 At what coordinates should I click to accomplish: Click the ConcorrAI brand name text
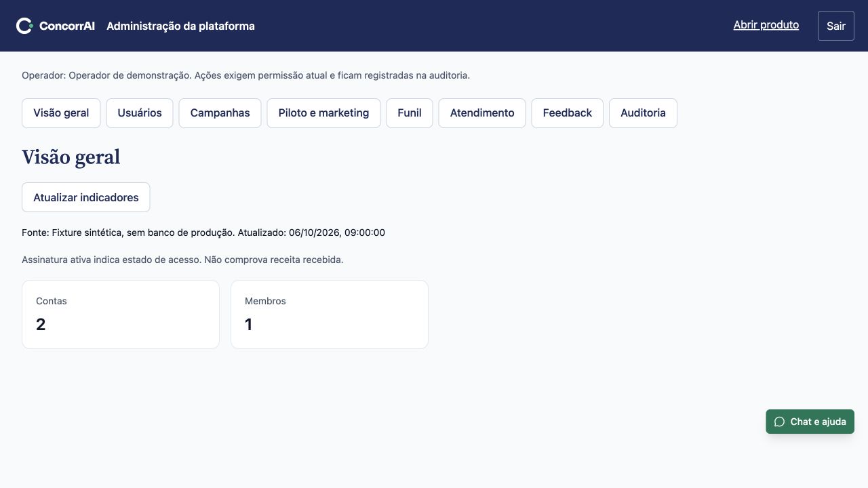(67, 26)
